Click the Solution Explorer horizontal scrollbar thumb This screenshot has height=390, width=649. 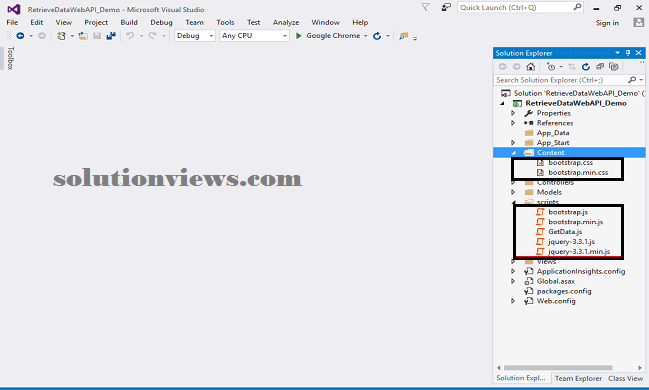[x=558, y=368]
